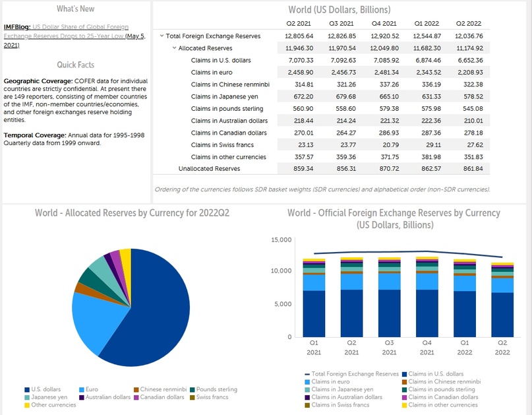
Task: Click the Q1 2021 bar's U.S. dollars segment
Action: pyautogui.click(x=314, y=314)
